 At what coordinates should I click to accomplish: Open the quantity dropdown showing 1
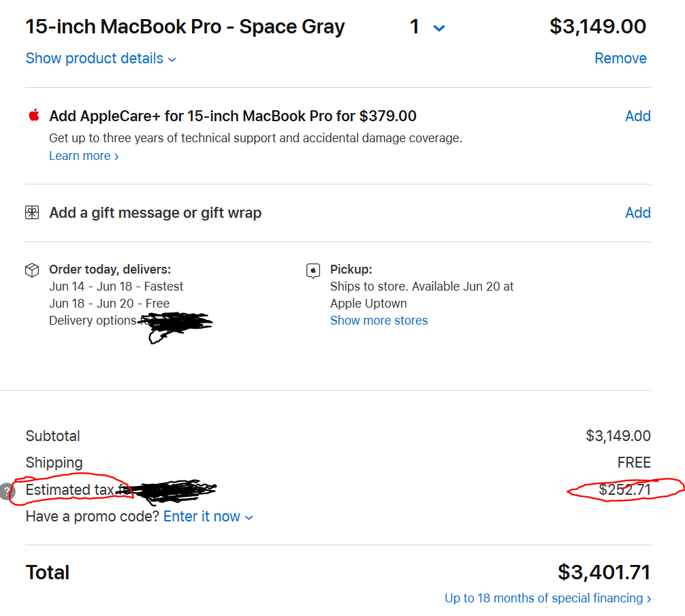pos(427,28)
